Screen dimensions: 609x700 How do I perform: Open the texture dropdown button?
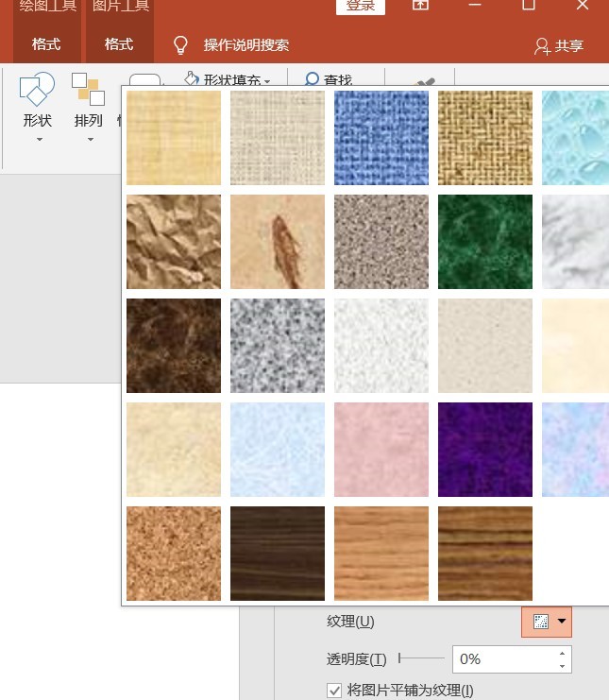[x=547, y=622]
